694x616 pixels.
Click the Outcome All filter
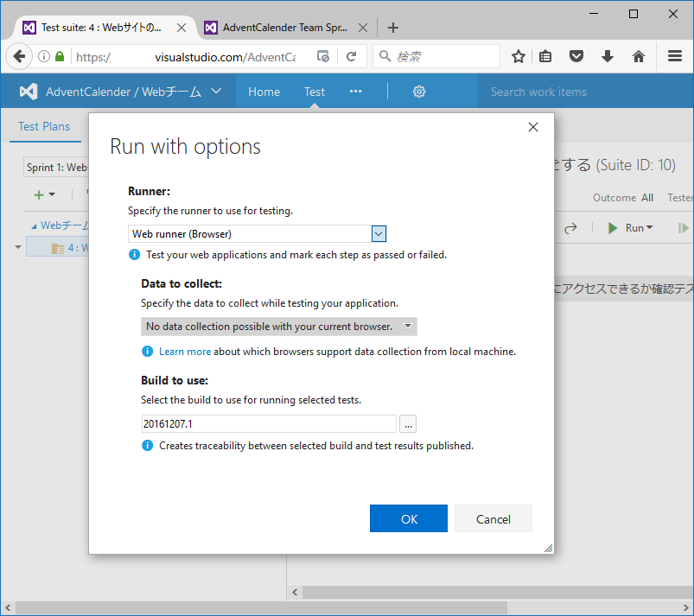click(623, 198)
